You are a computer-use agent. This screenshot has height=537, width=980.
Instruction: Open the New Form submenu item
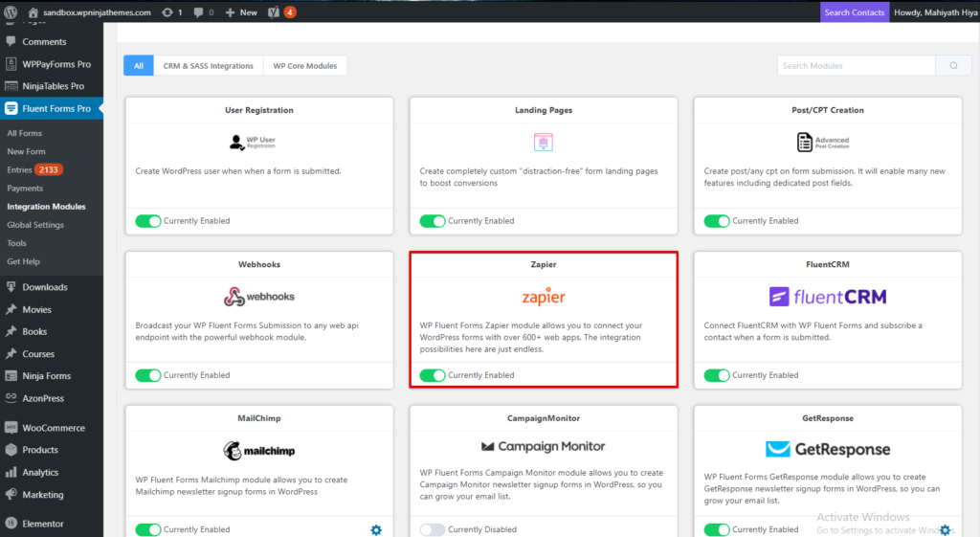[x=26, y=151]
